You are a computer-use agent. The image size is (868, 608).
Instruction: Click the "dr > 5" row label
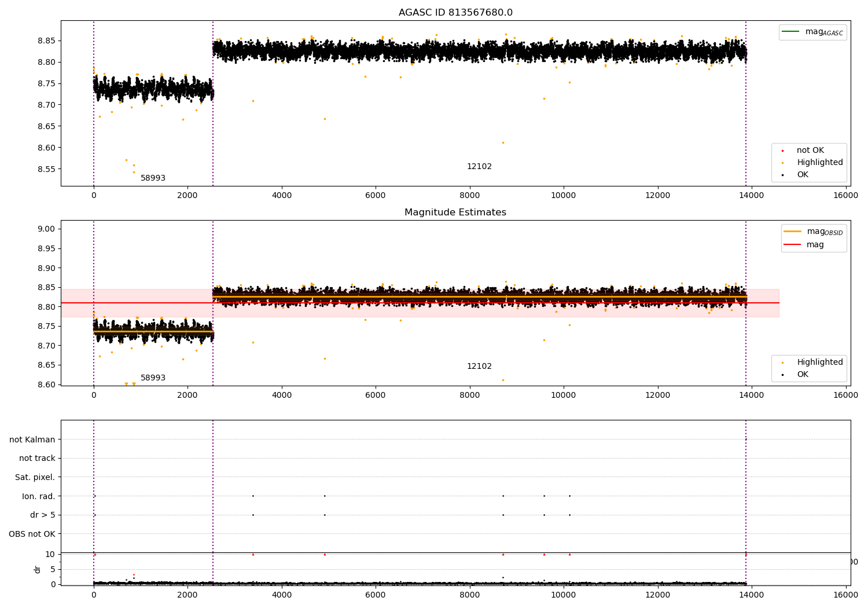[43, 515]
